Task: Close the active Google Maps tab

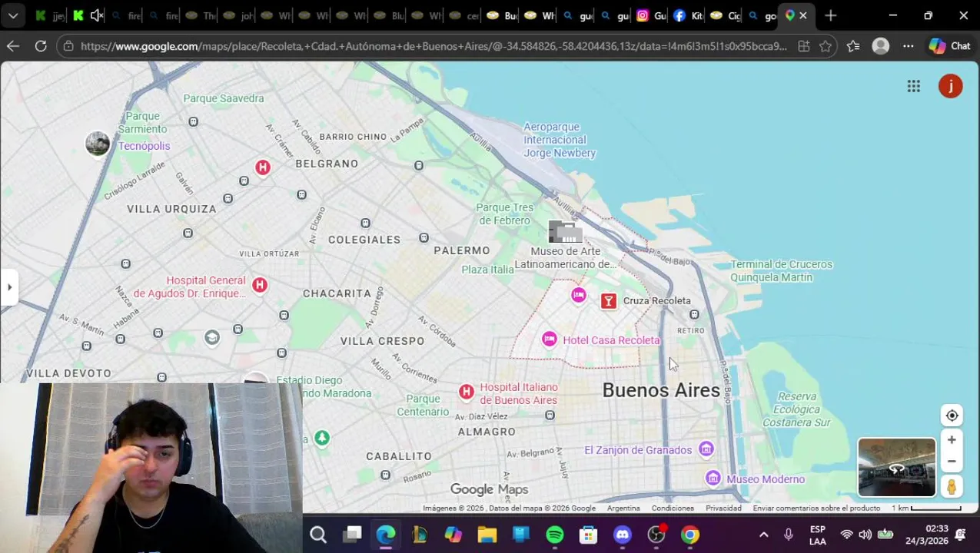Action: [803, 15]
